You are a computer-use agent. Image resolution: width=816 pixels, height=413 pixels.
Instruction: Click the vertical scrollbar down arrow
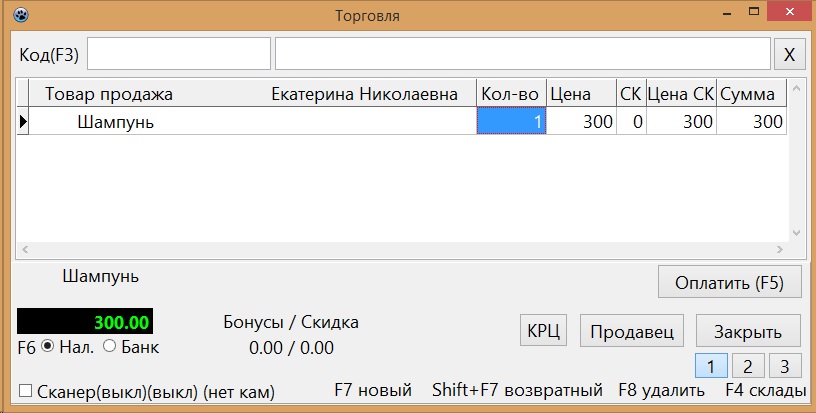(x=796, y=233)
